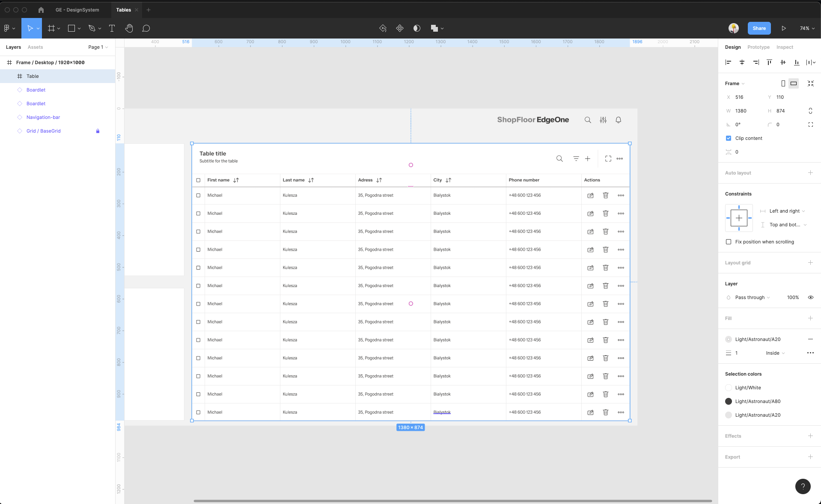The height and width of the screenshot is (504, 821).
Task: Click the Present play icon
Action: [783, 28]
